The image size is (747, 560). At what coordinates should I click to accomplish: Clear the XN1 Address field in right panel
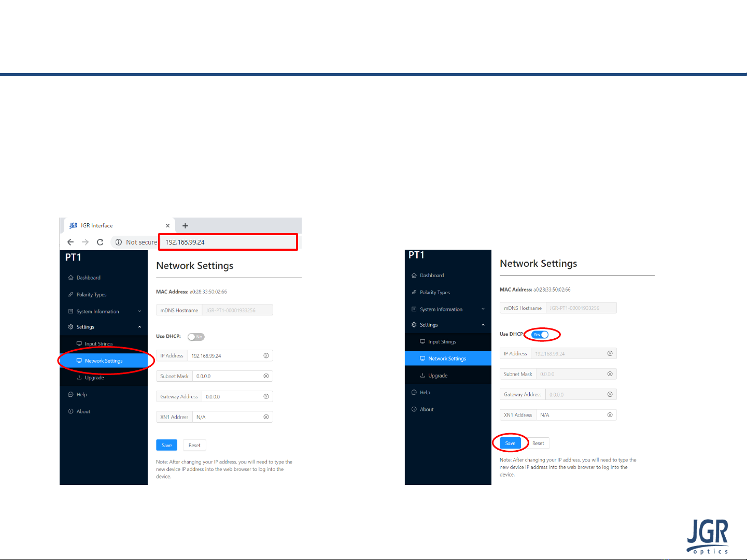tap(610, 415)
